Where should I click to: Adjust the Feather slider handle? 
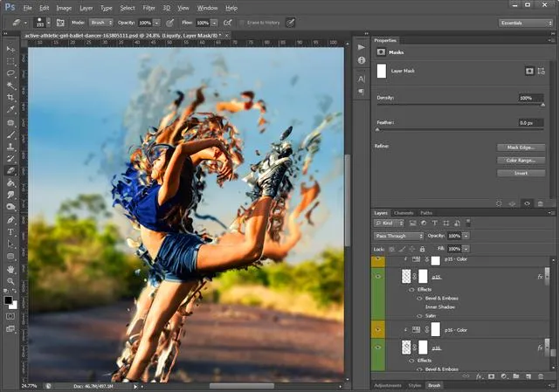click(377, 130)
